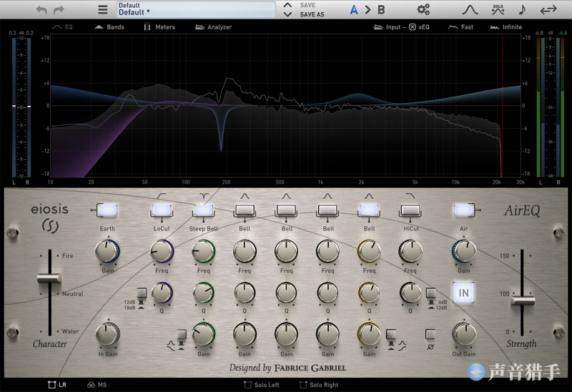Click the Out Gain knob

pos(463,334)
